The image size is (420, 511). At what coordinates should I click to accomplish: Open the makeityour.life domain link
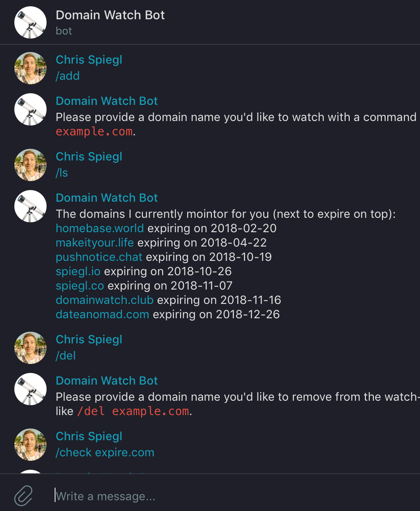coord(94,242)
